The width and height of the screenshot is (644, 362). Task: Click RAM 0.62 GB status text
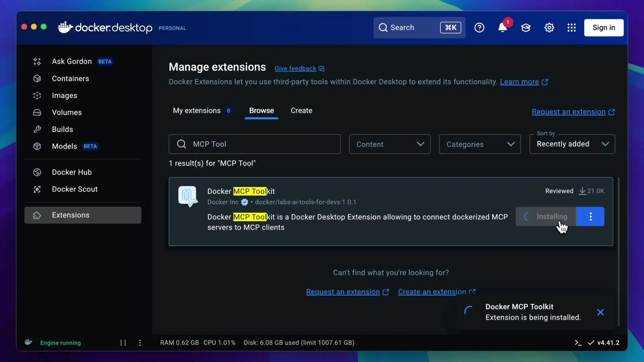179,343
